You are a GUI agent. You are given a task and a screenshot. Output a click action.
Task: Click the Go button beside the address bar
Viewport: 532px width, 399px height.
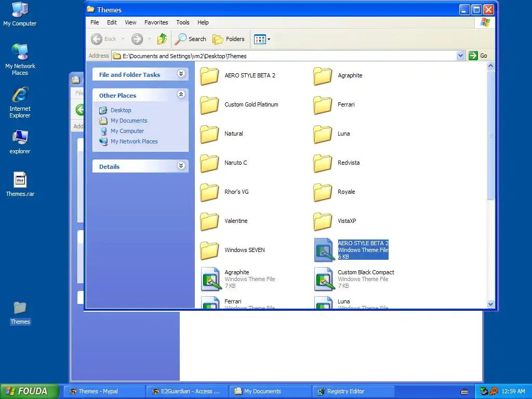pos(478,56)
